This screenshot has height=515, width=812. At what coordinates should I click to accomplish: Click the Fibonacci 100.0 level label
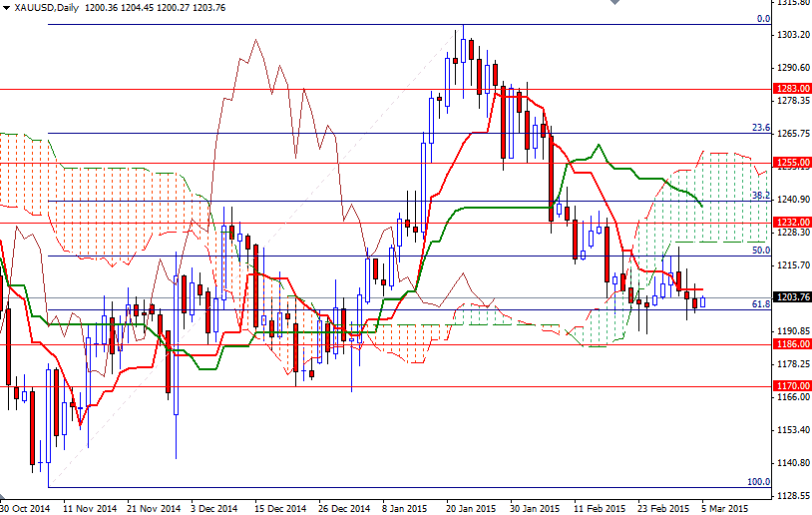pos(758,481)
